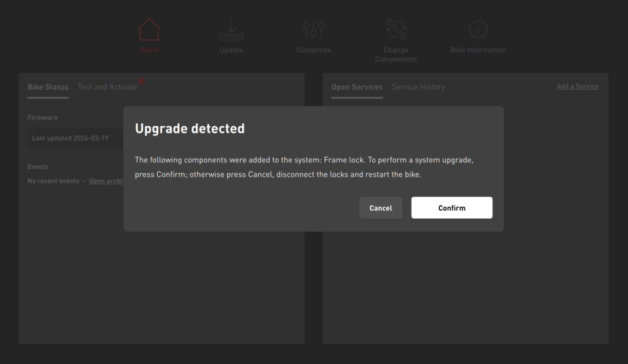Image resolution: width=628 pixels, height=364 pixels.
Task: Switch to Test and Activate tab
Action: [x=107, y=87]
